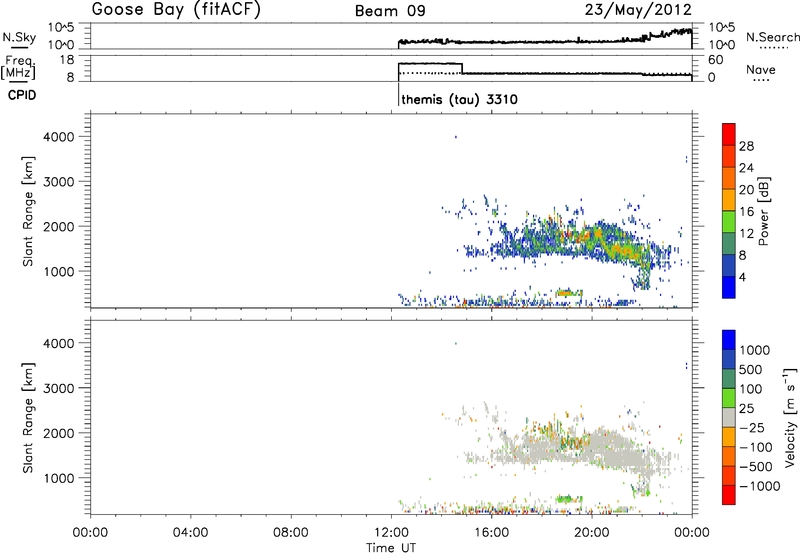Click the 1000 tick on the velocity panel range axis

click(x=59, y=478)
